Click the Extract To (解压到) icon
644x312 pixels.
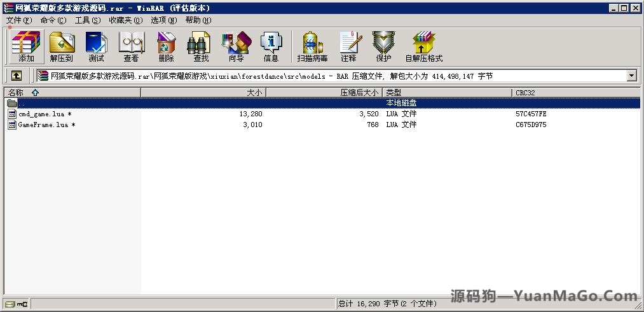click(62, 47)
